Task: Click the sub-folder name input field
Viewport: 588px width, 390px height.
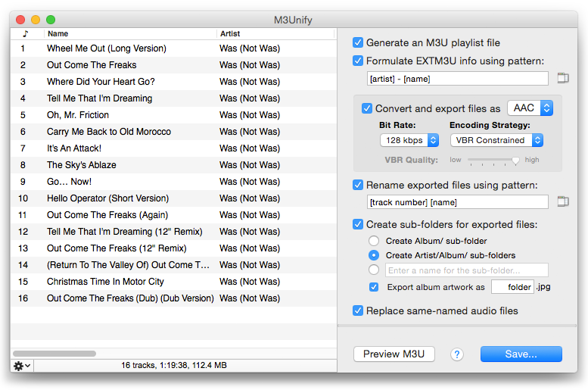Action: (466, 270)
